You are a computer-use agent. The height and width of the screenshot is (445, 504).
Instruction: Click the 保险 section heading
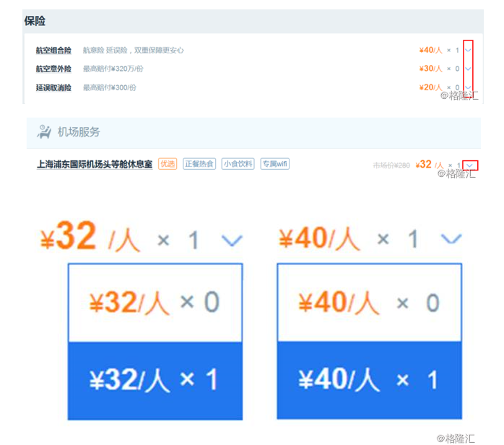click(35, 21)
